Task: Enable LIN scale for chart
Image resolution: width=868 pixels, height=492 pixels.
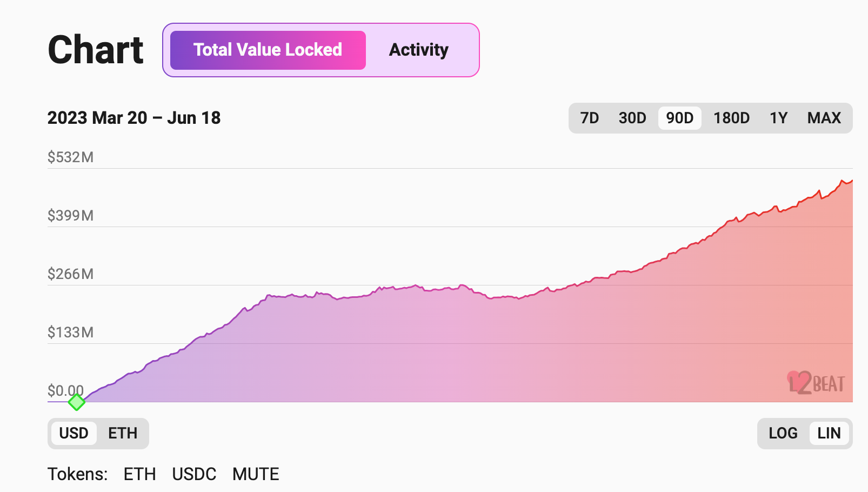Action: 829,433
